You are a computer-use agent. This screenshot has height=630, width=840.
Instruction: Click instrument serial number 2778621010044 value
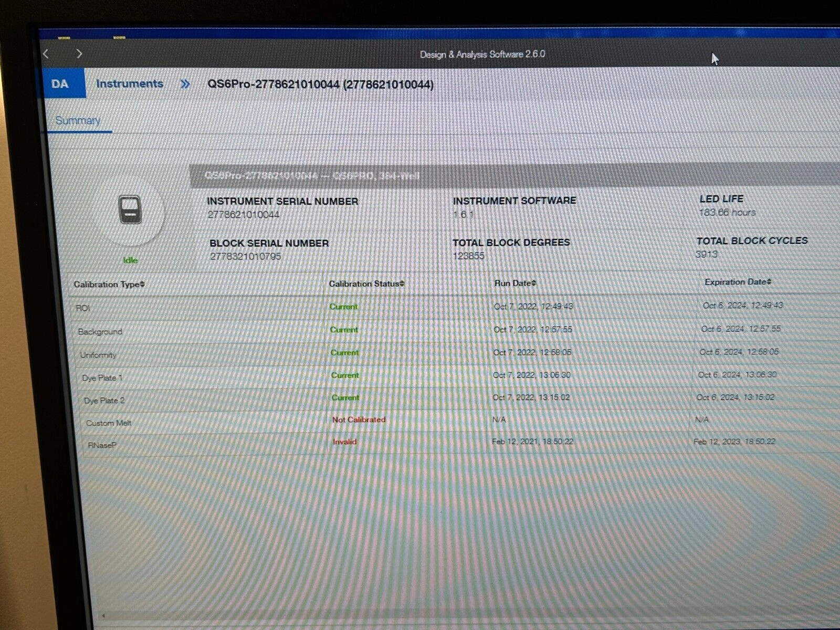click(x=243, y=215)
